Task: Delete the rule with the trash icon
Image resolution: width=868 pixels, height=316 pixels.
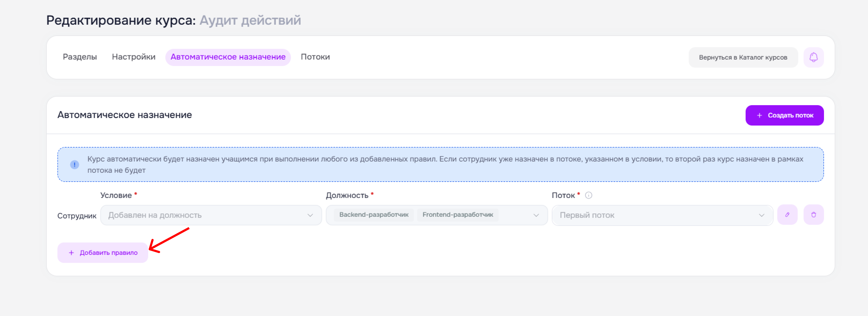Action: [814, 215]
